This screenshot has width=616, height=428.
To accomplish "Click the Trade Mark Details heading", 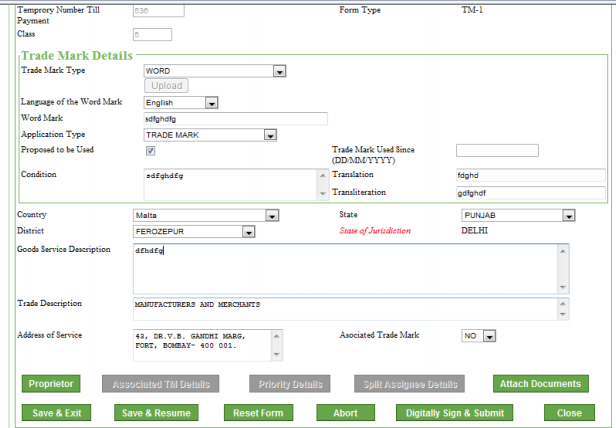I will click(x=77, y=55).
